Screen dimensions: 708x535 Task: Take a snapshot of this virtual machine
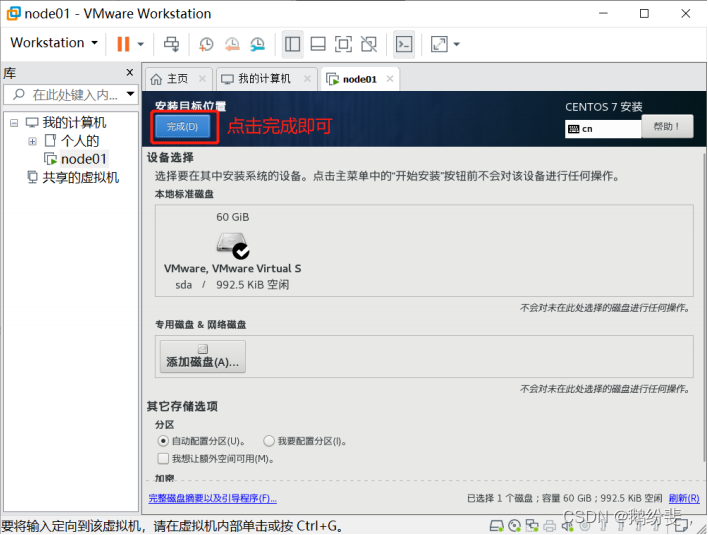(x=206, y=44)
